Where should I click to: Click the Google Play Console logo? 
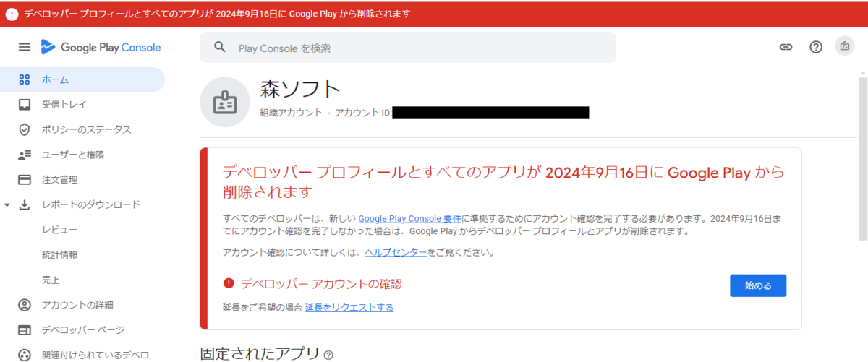tap(101, 47)
